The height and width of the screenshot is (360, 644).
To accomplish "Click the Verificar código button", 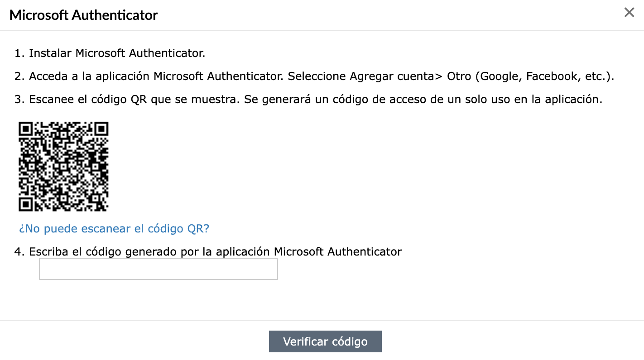I will click(325, 341).
